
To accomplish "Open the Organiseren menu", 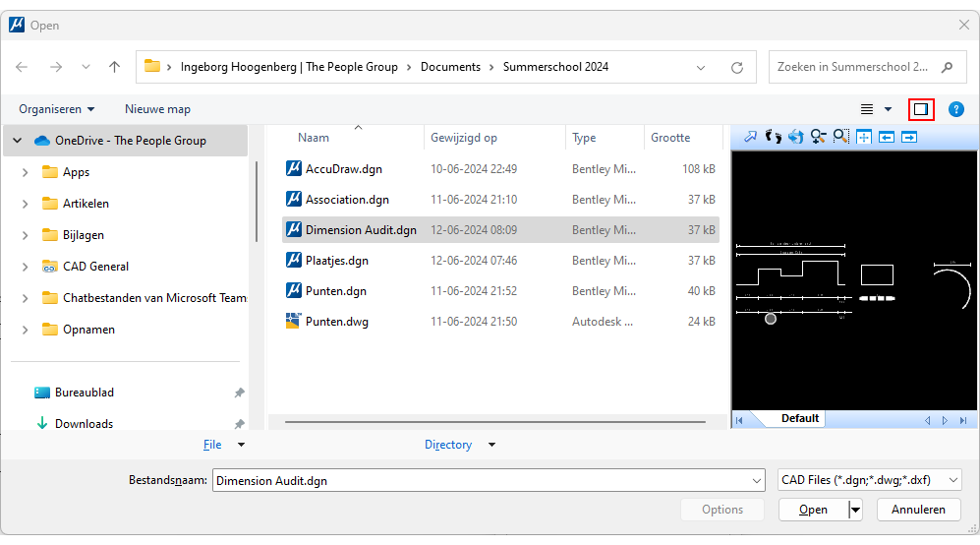I will (56, 109).
